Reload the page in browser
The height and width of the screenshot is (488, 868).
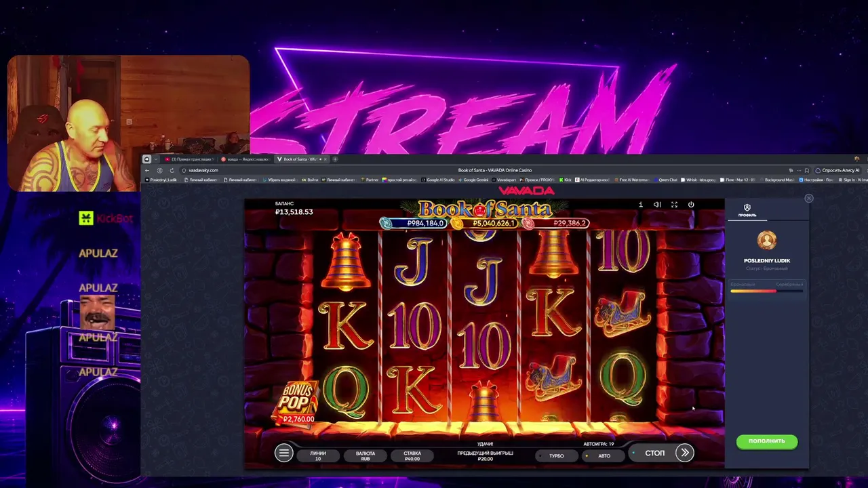pyautogui.click(x=172, y=170)
